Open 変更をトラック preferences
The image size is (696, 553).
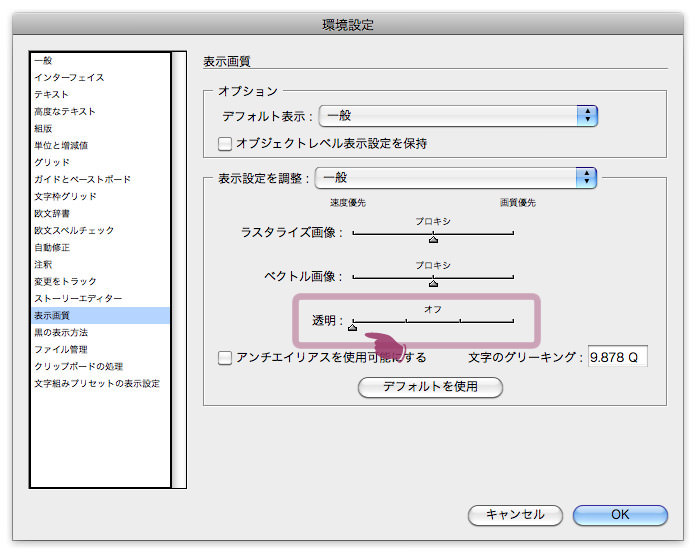(x=101, y=281)
